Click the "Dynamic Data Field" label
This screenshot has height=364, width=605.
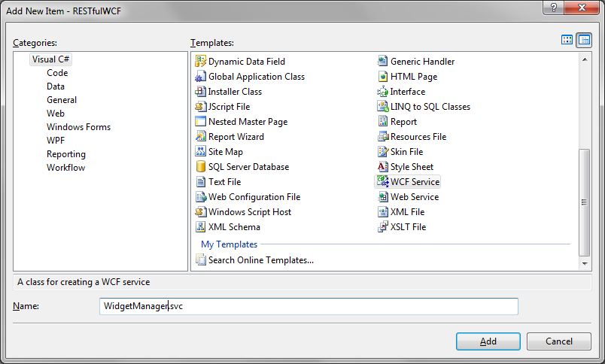pyautogui.click(x=247, y=62)
